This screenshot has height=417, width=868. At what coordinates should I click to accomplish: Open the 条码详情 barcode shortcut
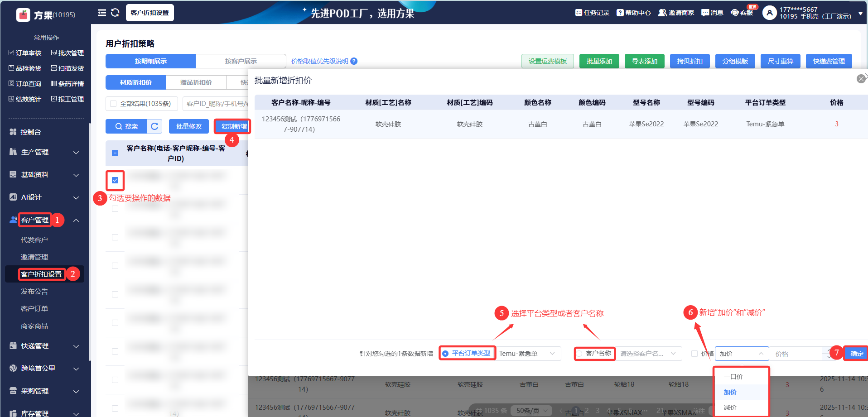point(68,84)
